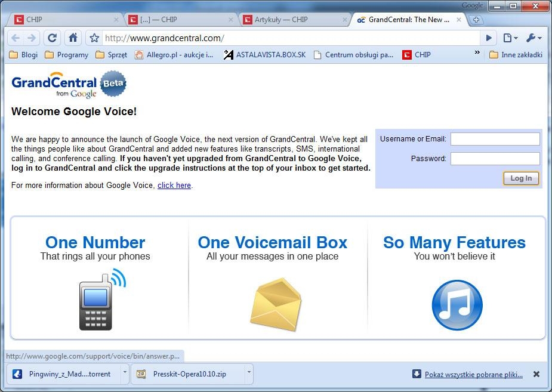The width and height of the screenshot is (552, 392).
Task: Open the Sprzęt bookmarks folder
Action: coord(111,55)
